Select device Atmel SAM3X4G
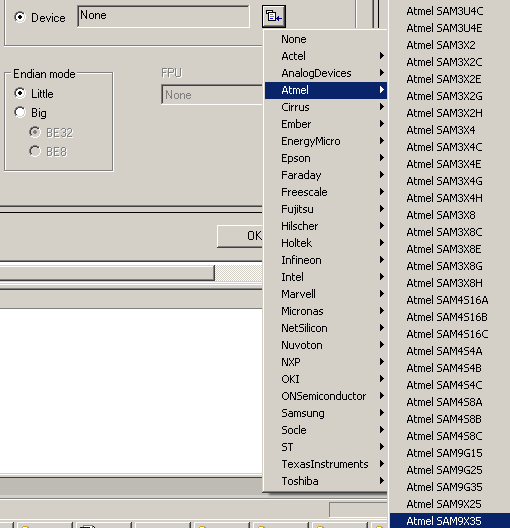The image size is (510, 528). coord(450,181)
